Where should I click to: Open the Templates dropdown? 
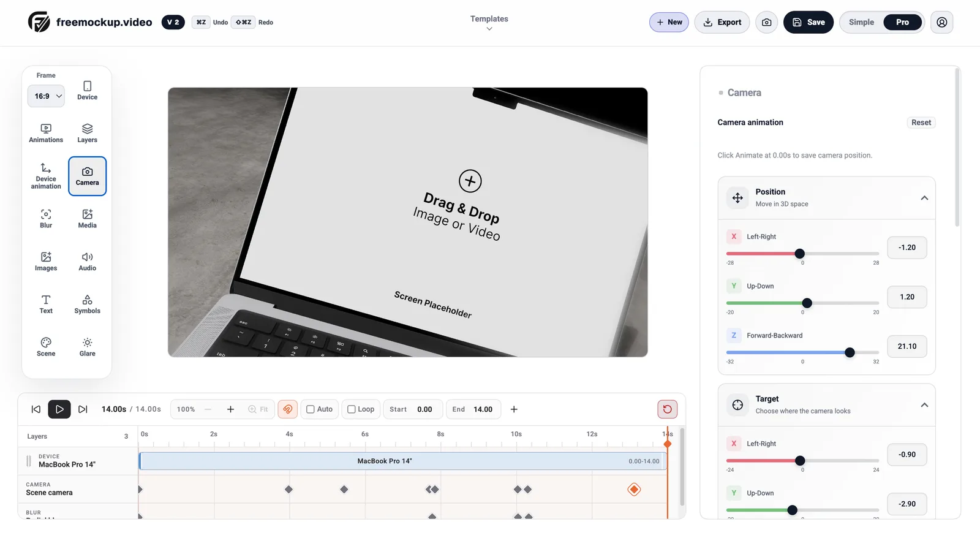point(489,23)
